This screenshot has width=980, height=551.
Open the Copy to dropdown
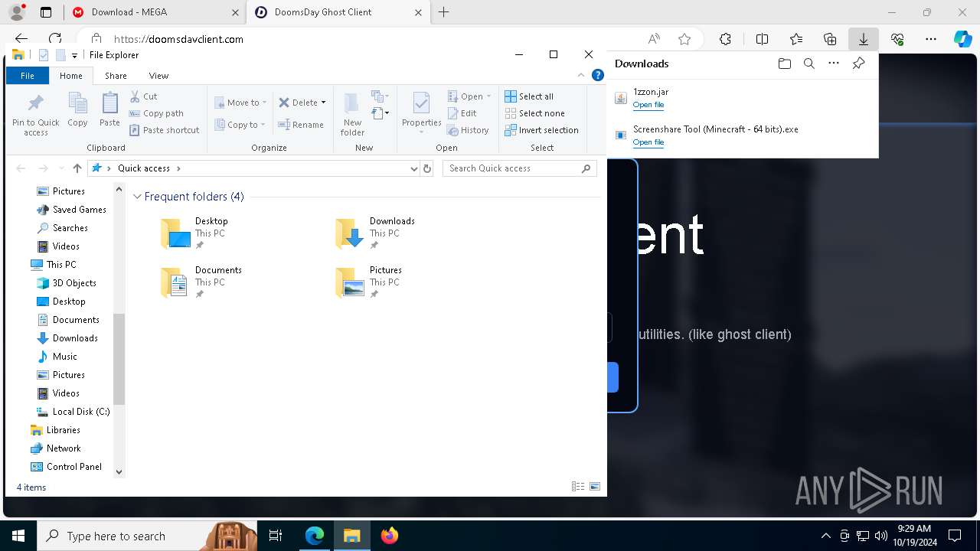(240, 125)
